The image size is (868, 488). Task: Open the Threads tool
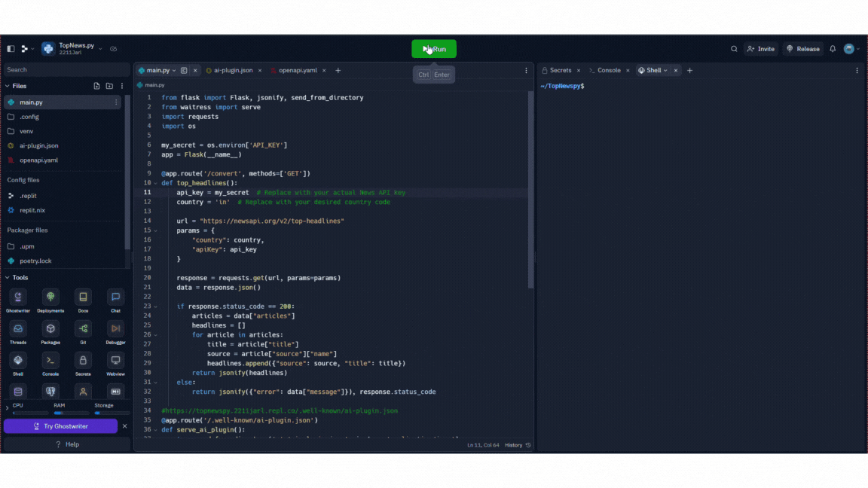(x=17, y=329)
